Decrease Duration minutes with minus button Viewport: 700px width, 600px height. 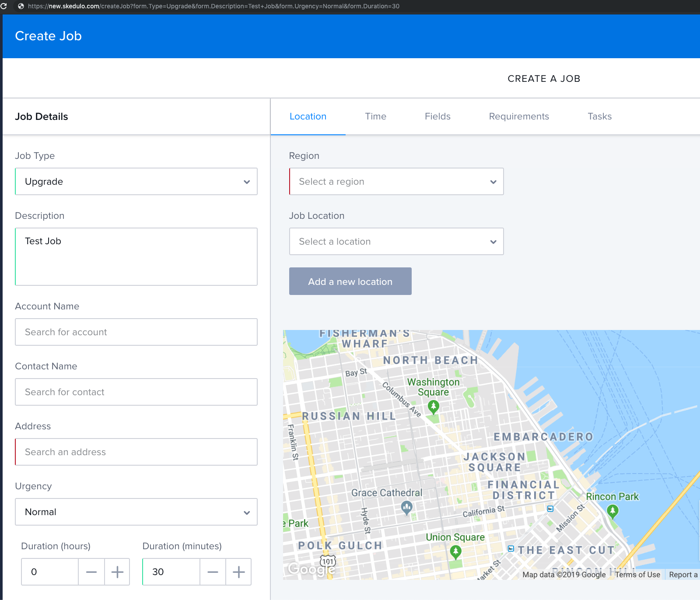pyautogui.click(x=213, y=572)
